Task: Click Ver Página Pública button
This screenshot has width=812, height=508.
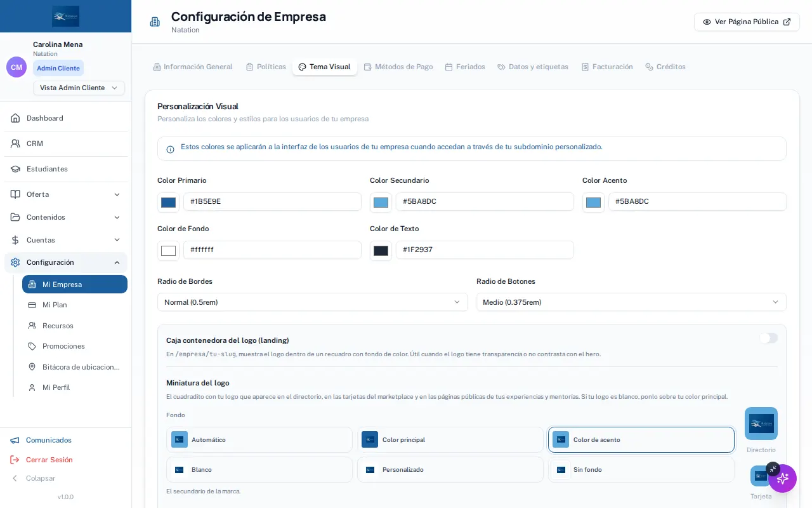Action: click(x=747, y=22)
